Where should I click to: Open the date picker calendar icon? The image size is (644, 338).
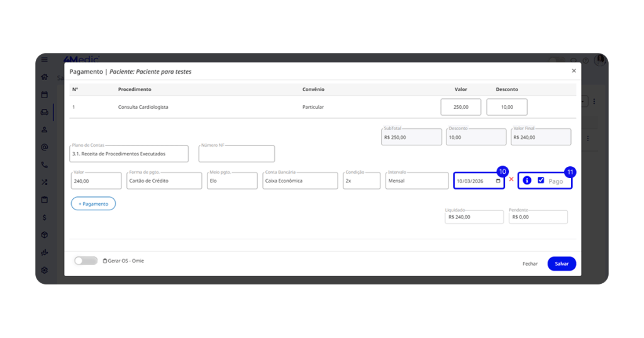(x=498, y=181)
